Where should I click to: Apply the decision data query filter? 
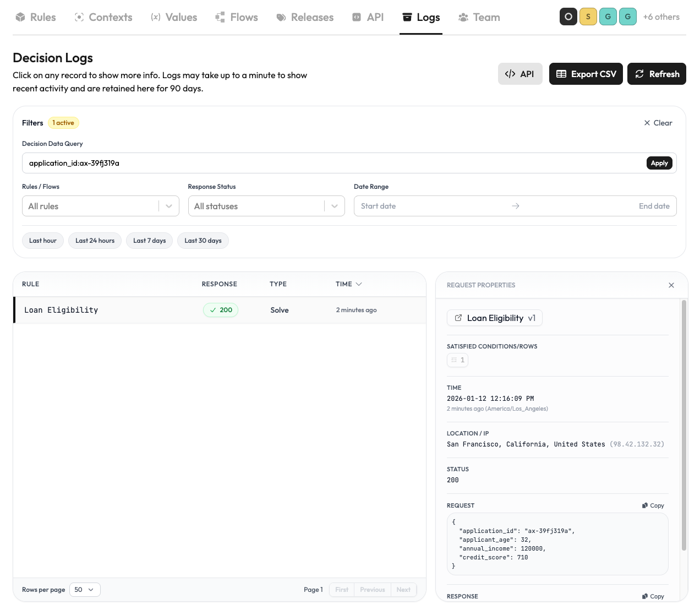coord(659,163)
